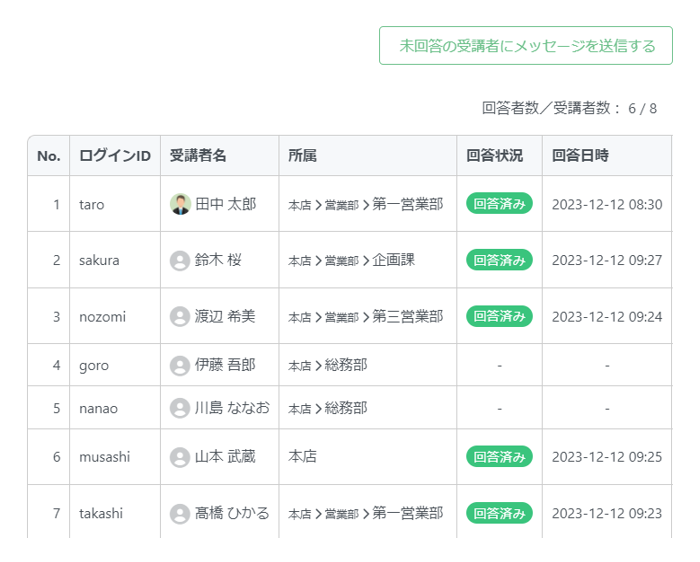Click 髙橋 ひかる's default avatar icon

click(x=180, y=513)
